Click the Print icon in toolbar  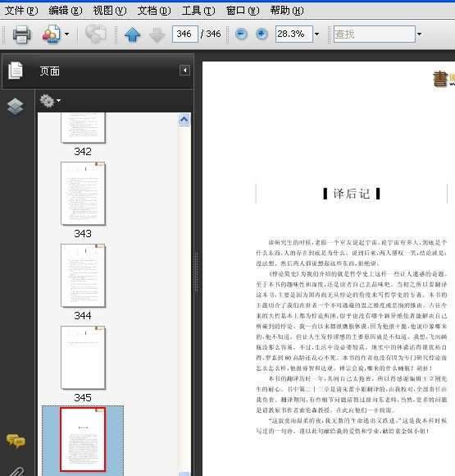click(21, 34)
